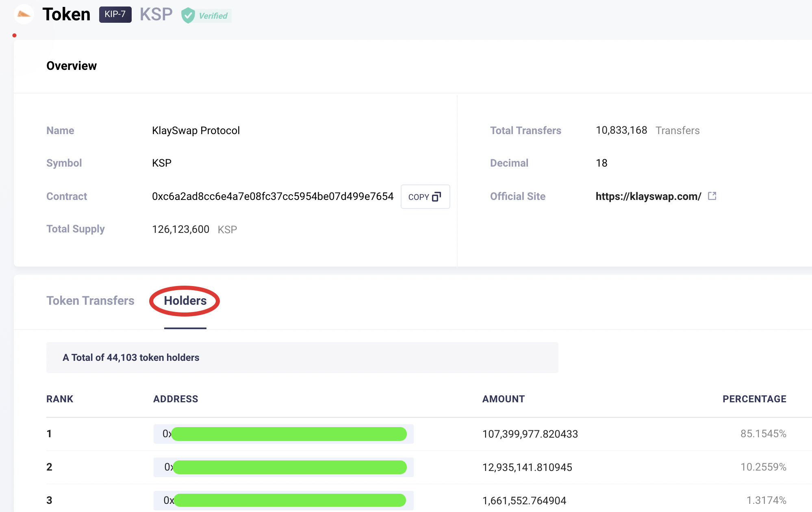Viewport: 812px width, 512px height.
Task: Click the RANK column header
Action: pyautogui.click(x=60, y=399)
